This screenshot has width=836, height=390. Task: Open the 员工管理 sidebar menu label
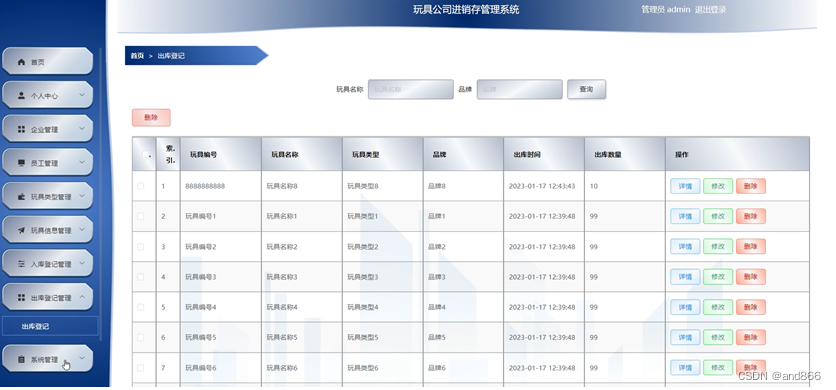click(x=44, y=163)
